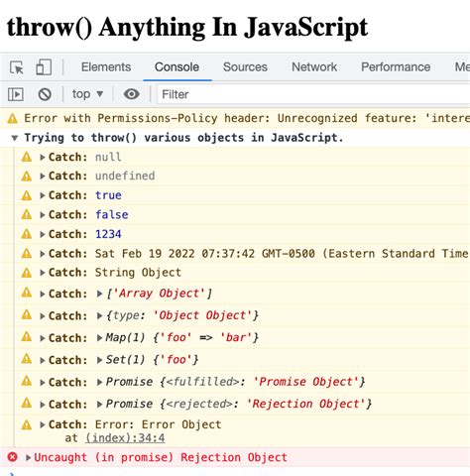Clear the console with the ban icon

(x=45, y=94)
